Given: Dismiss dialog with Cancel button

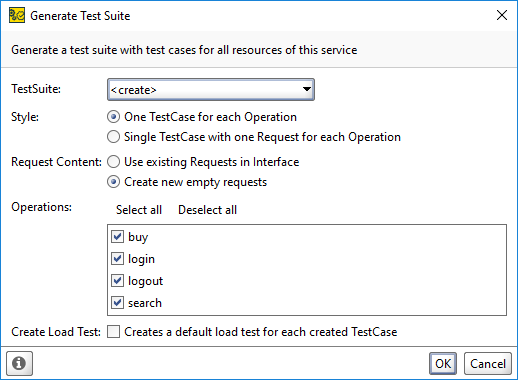Looking at the screenshot, I should pyautogui.click(x=488, y=363).
